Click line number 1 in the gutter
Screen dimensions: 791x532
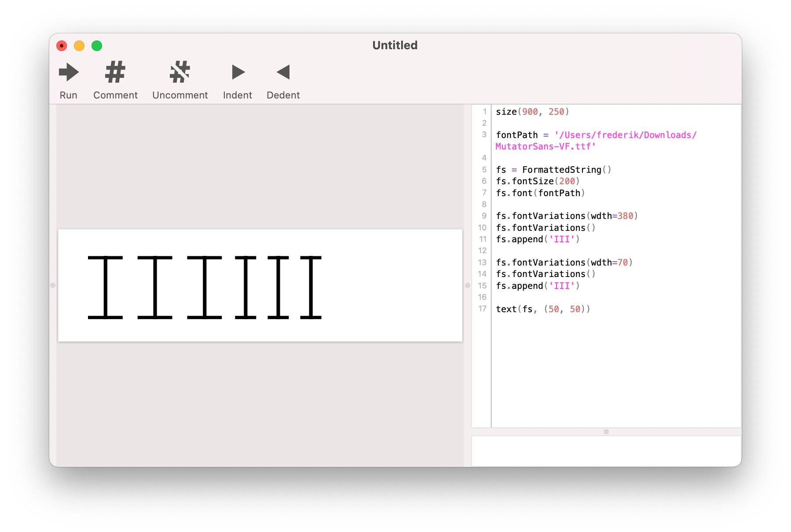pyautogui.click(x=484, y=111)
